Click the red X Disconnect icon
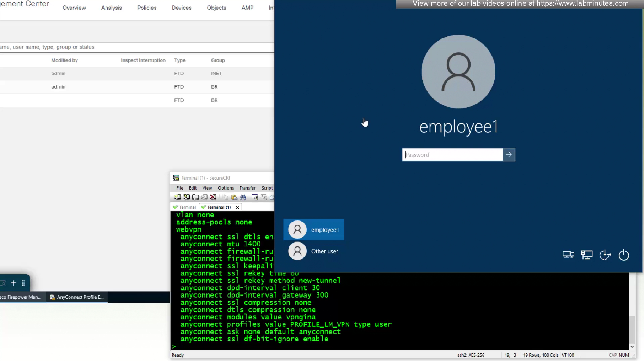 point(213,198)
